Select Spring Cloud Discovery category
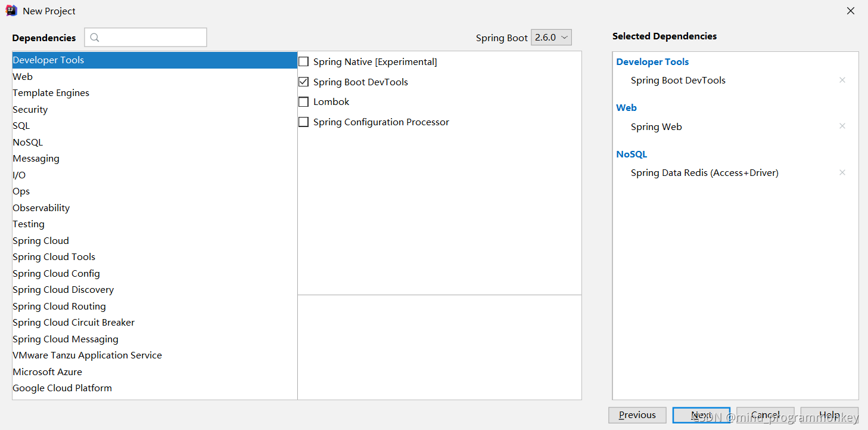868x430 pixels. point(155,290)
